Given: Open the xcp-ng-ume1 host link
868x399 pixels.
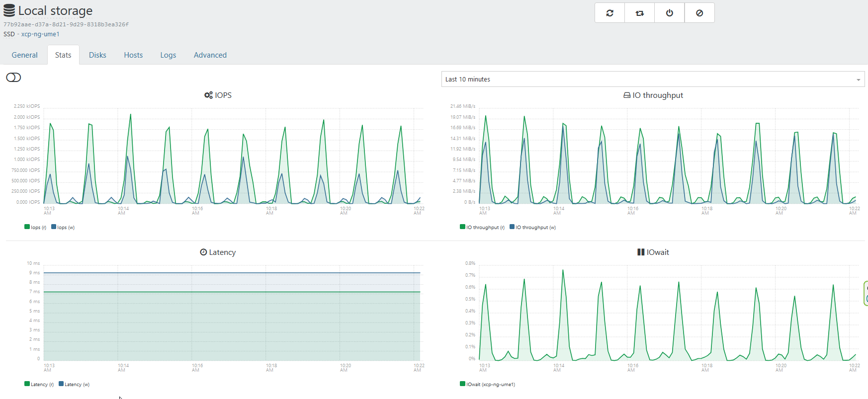Looking at the screenshot, I should [40, 34].
